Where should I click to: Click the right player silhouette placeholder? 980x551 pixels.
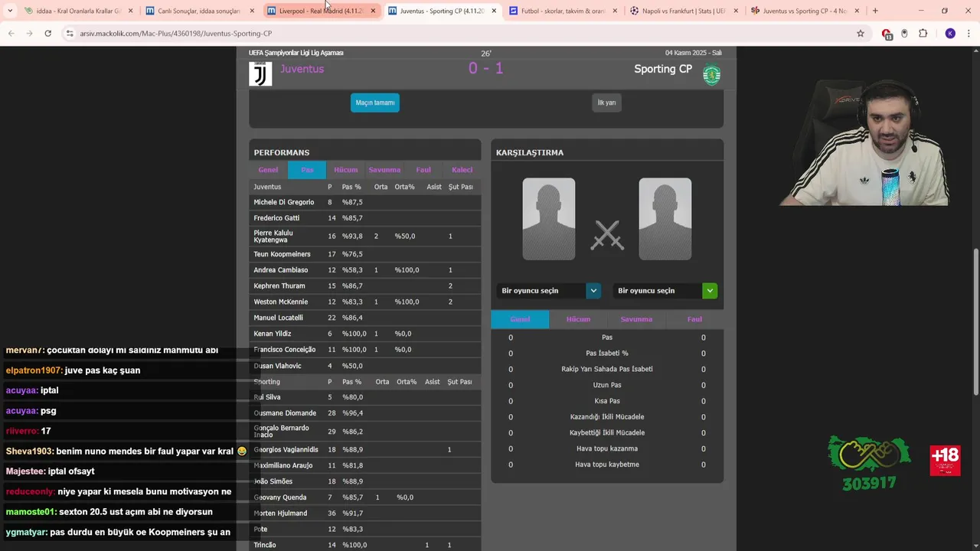tap(665, 219)
